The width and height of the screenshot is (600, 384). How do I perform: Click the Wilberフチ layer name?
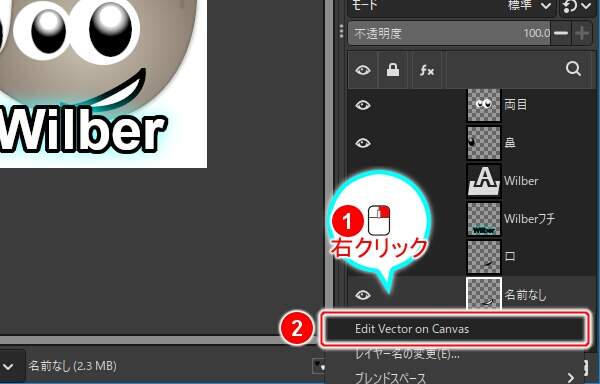click(529, 218)
